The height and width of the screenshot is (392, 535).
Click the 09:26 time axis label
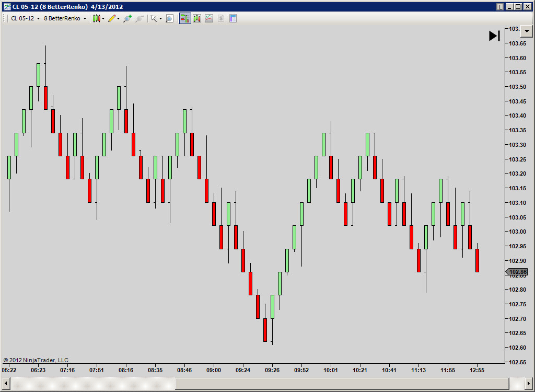click(x=272, y=370)
